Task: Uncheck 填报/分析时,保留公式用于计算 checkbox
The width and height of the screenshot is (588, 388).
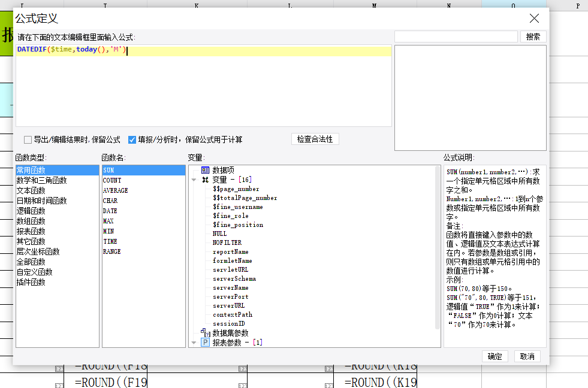Action: pyautogui.click(x=132, y=140)
